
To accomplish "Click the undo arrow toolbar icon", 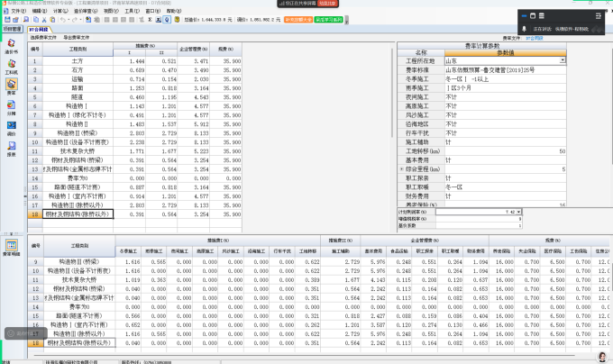I will (x=62, y=20).
